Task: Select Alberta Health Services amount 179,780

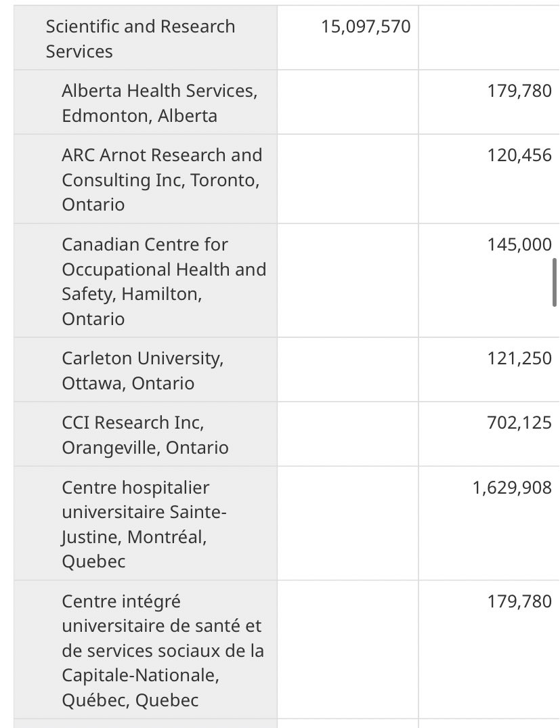Action: [519, 91]
